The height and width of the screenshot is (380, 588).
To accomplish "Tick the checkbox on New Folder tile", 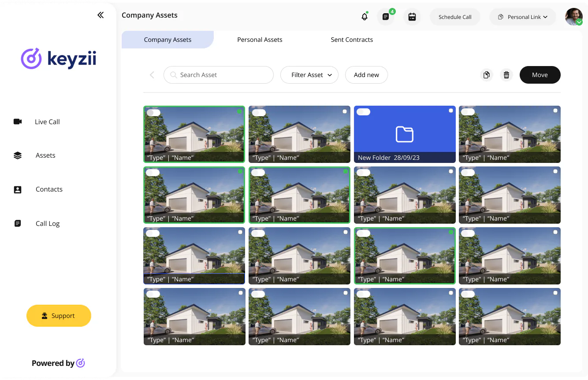I will point(450,111).
